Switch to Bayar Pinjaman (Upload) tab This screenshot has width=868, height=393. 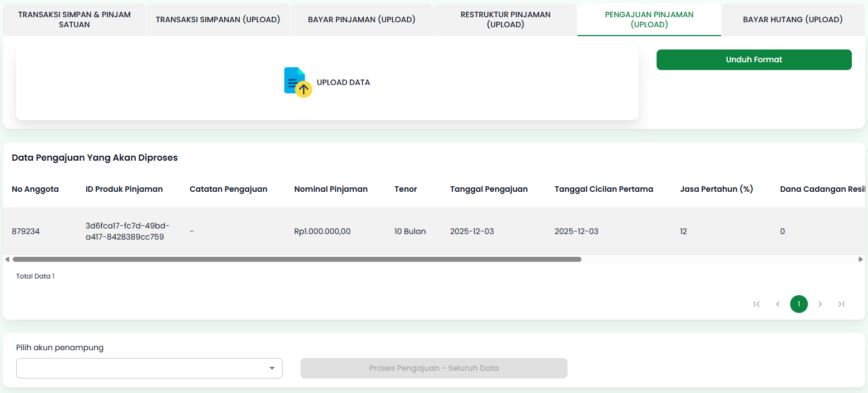[361, 19]
